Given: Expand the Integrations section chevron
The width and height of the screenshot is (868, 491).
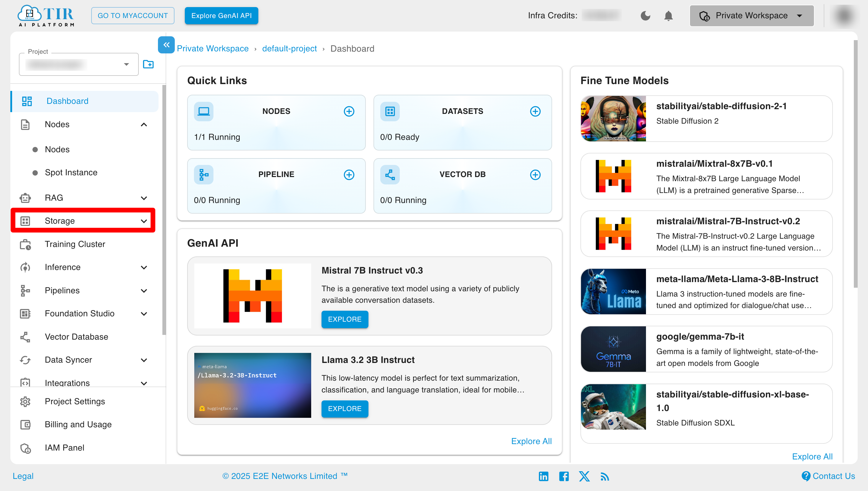Looking at the screenshot, I should (144, 383).
